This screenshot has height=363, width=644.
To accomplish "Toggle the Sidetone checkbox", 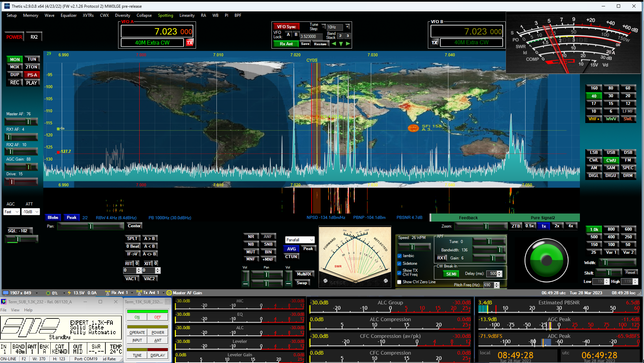I will [399, 264].
